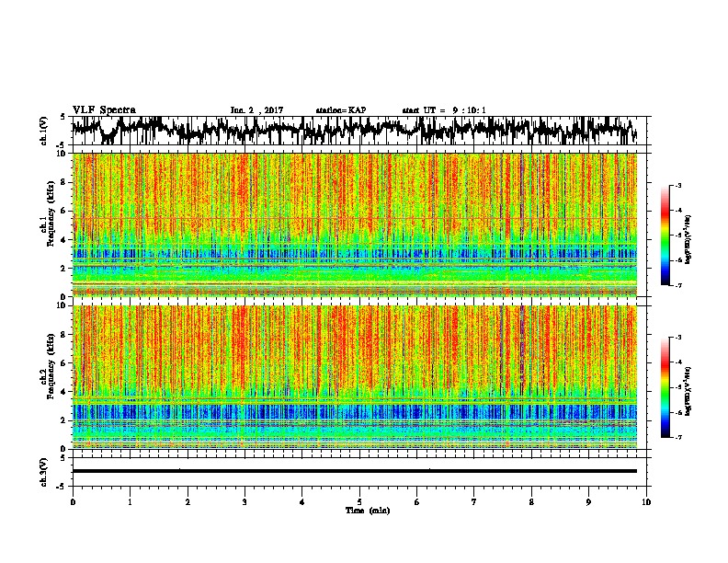Select the date text "Jan. 2 , 2017"
728x563 pixels.
pyautogui.click(x=256, y=110)
